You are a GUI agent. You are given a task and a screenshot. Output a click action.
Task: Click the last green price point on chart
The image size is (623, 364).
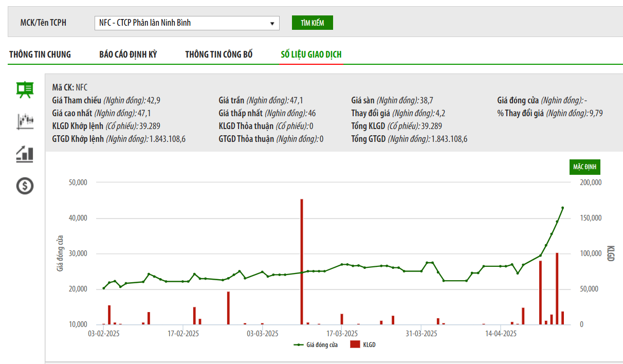(562, 208)
